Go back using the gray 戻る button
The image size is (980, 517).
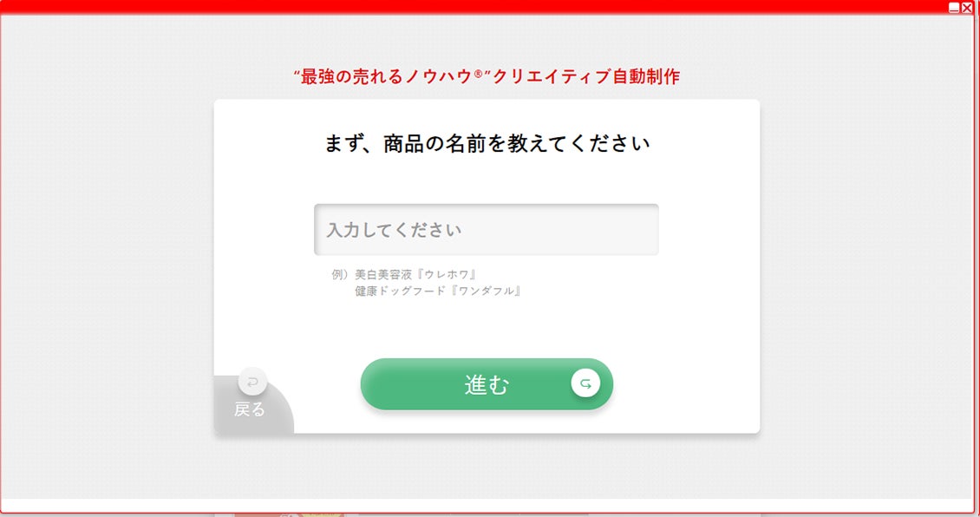click(x=254, y=403)
